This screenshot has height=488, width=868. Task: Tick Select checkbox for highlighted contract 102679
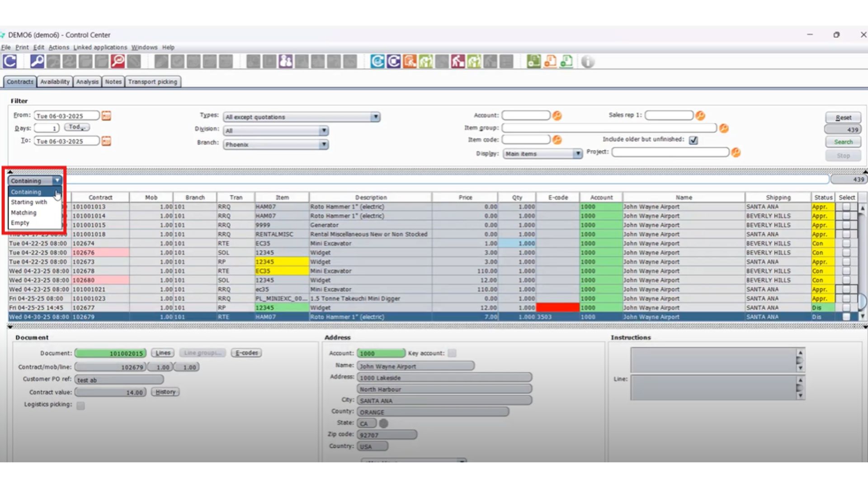(846, 317)
